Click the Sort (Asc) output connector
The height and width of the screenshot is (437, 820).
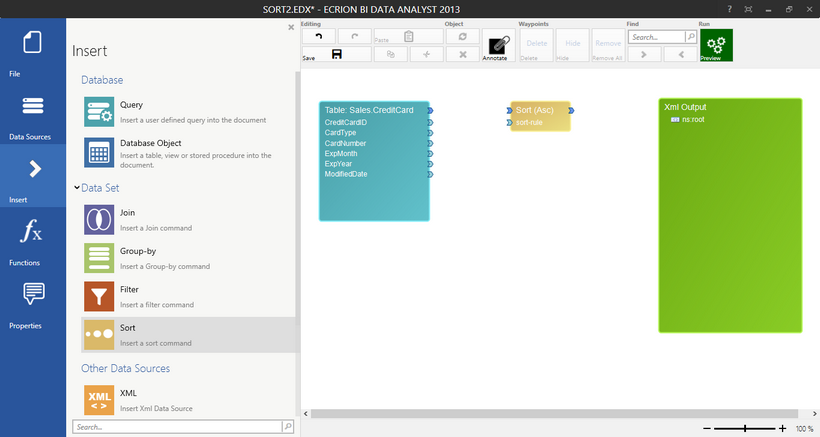pyautogui.click(x=571, y=110)
